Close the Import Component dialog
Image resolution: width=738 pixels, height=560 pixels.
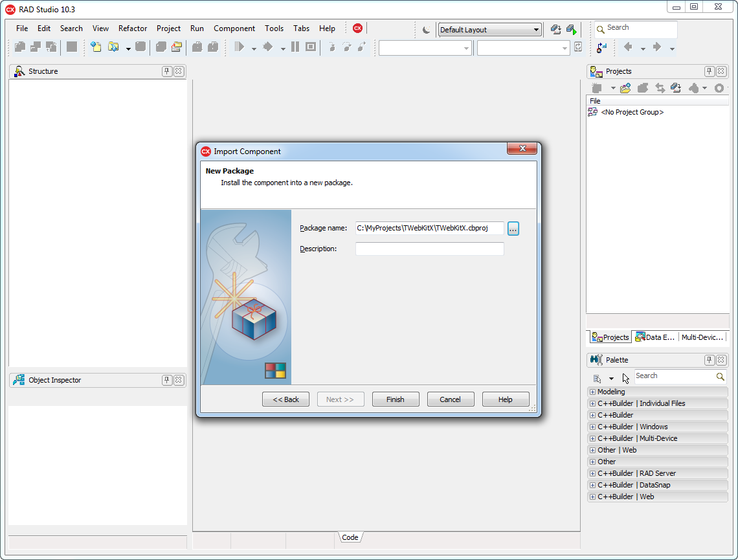coord(522,148)
